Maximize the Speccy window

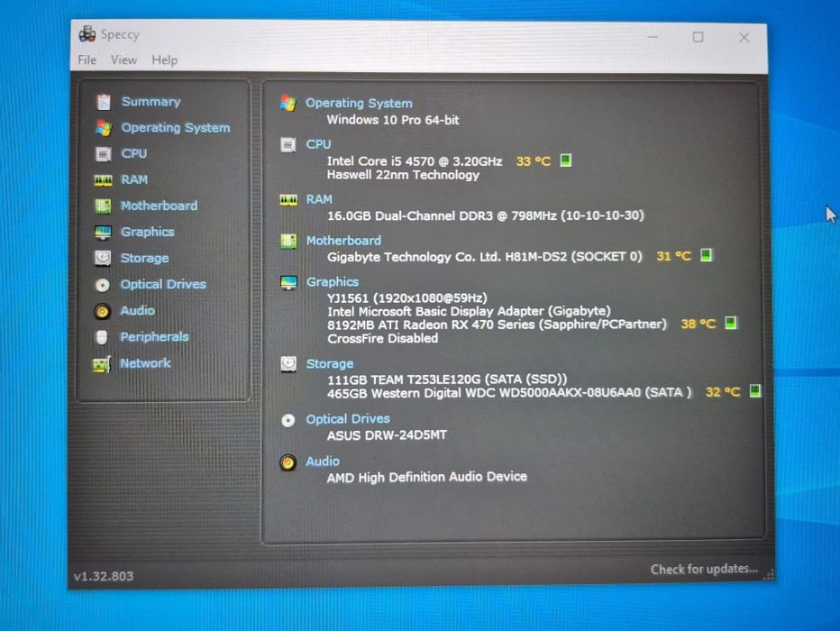click(x=698, y=37)
